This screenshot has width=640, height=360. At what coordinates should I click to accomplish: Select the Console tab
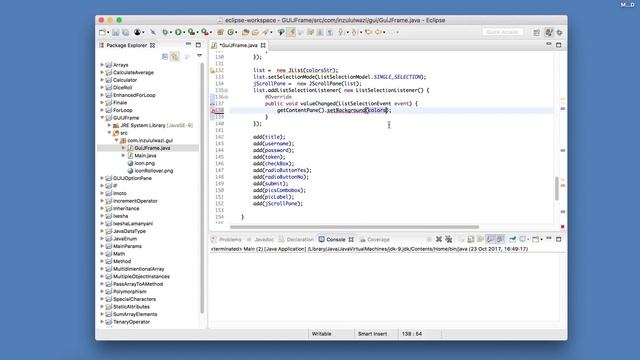click(x=336, y=240)
